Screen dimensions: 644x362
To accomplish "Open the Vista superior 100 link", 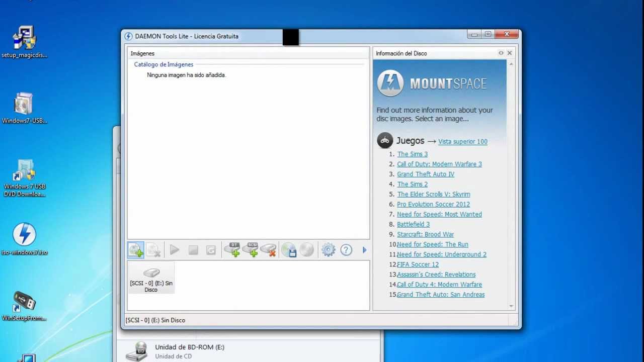I will point(463,142).
